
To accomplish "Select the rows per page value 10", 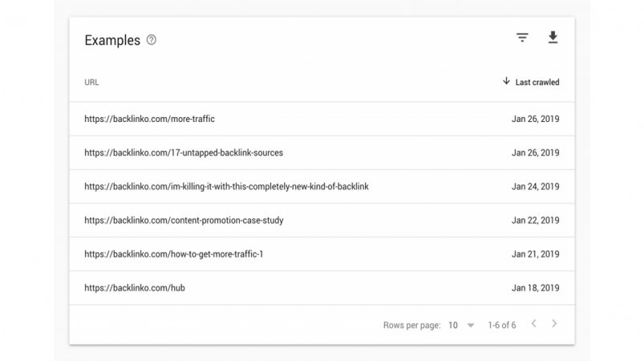I will [453, 325].
